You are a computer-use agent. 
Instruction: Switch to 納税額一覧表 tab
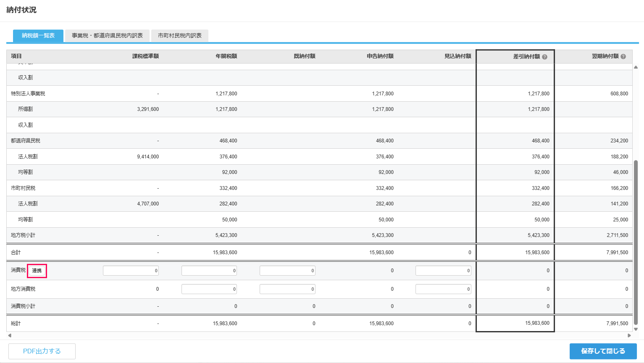click(x=38, y=36)
